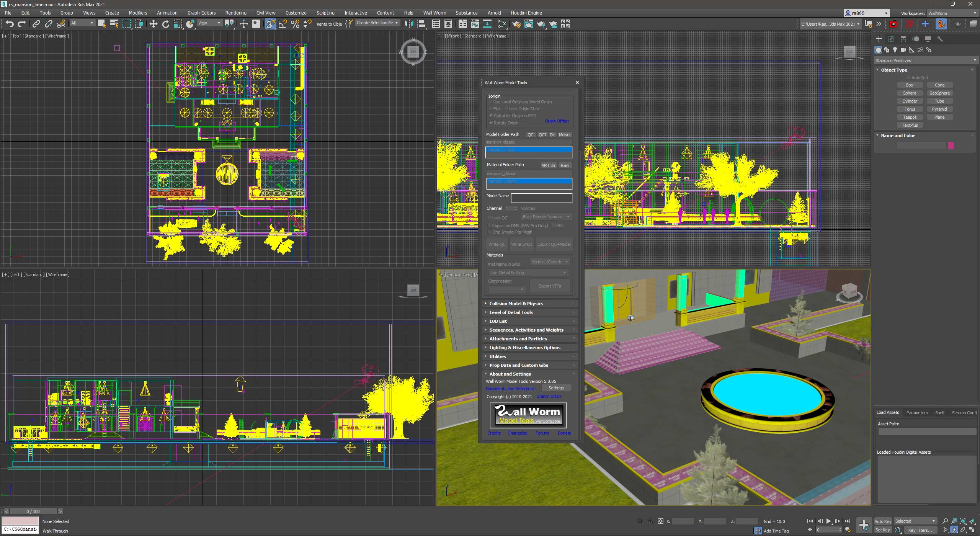This screenshot has height=536, width=980.
Task: Select the Shapes category icon
Action: (x=887, y=50)
